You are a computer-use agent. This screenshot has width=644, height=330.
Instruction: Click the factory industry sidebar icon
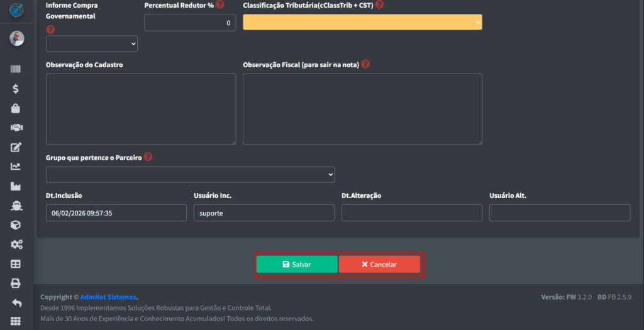(16, 186)
